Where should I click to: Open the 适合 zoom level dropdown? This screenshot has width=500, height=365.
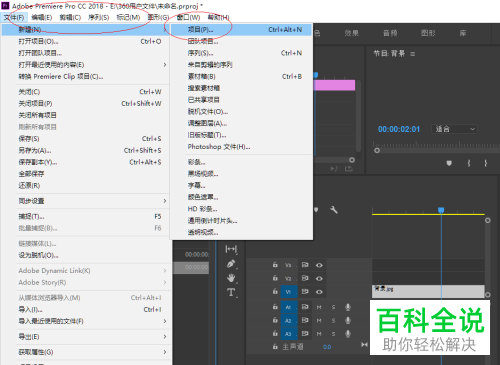[x=454, y=129]
